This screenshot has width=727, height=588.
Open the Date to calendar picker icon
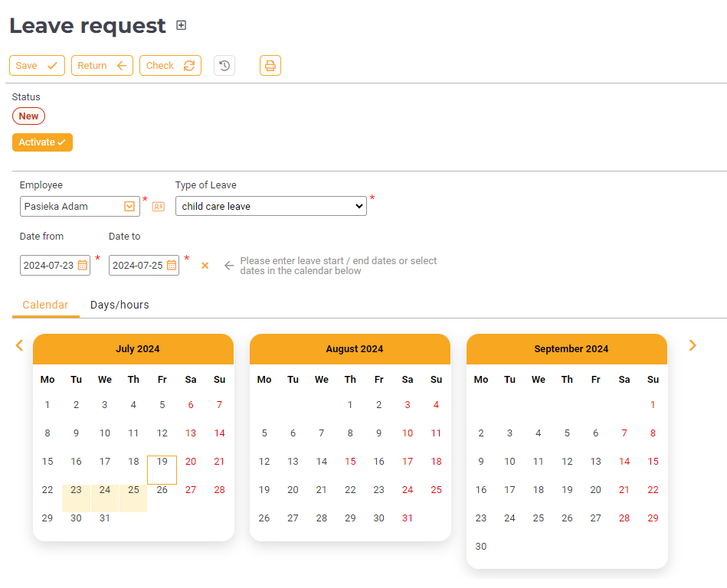click(172, 266)
